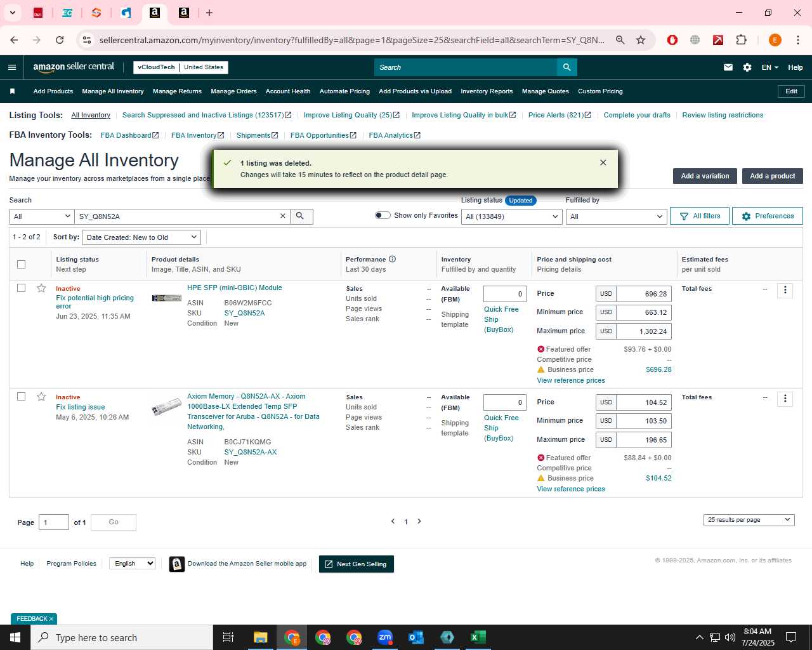812x650 pixels.
Task: Open Inventory Reports menu item
Action: (487, 91)
